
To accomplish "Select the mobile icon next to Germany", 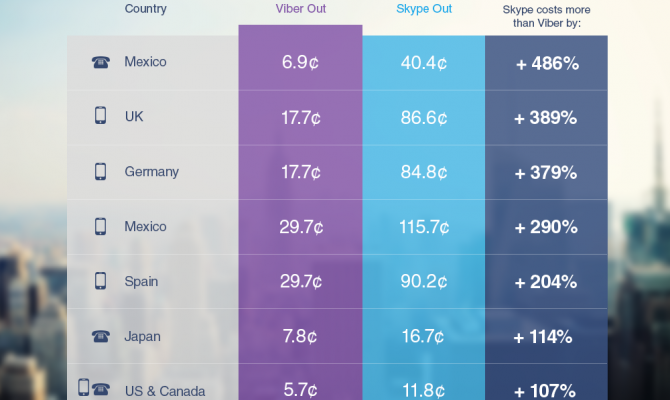I will pos(100,172).
